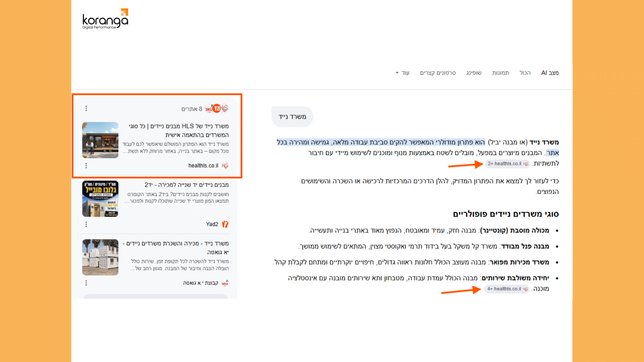Screen dimensions: 644x362
Task: Select the שופינג tab
Action: tap(474, 73)
